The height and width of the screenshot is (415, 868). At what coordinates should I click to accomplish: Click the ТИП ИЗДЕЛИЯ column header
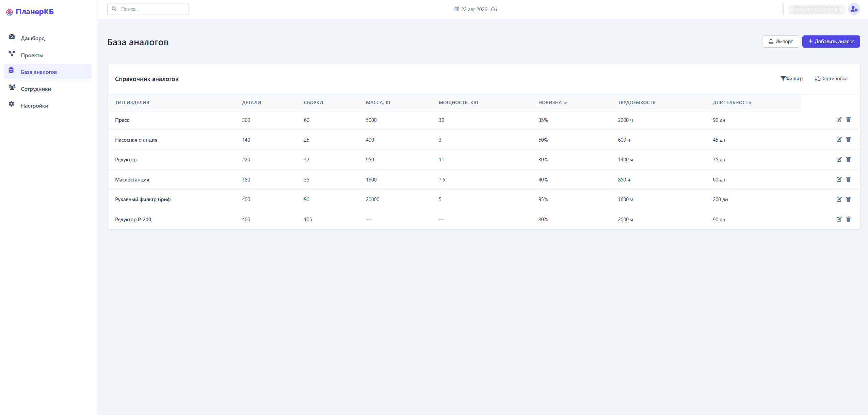coord(132,102)
